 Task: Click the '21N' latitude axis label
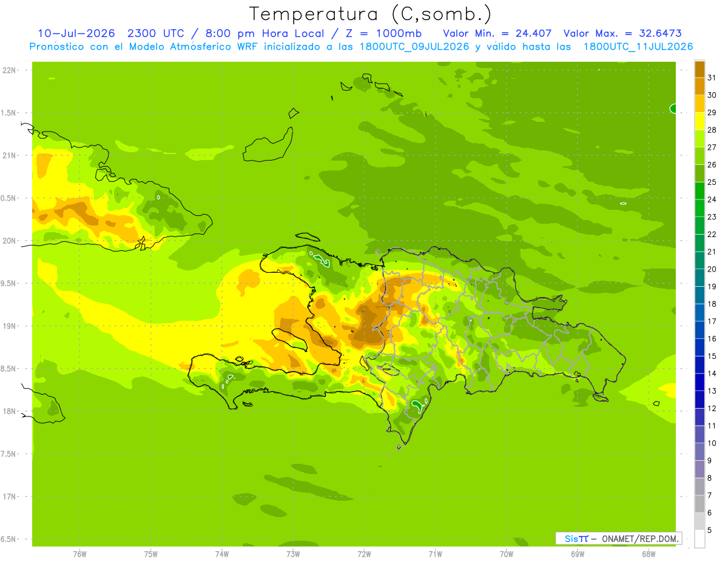(x=8, y=156)
